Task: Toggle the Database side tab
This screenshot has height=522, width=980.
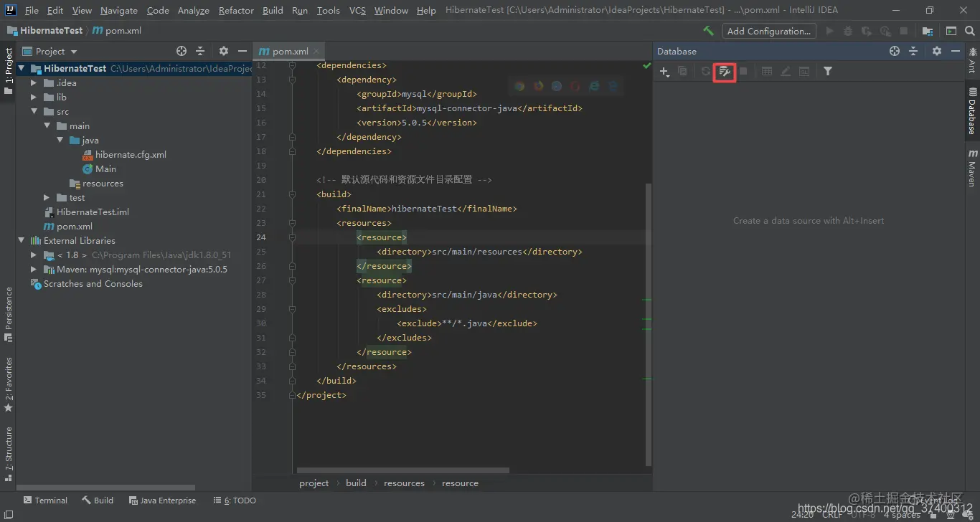Action: point(973,111)
